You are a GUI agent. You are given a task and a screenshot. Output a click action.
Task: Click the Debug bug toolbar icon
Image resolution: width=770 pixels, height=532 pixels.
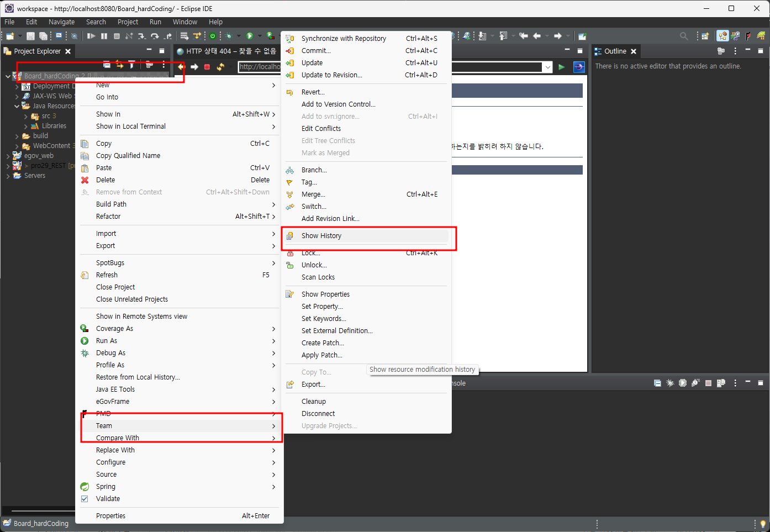pyautogui.click(x=229, y=36)
